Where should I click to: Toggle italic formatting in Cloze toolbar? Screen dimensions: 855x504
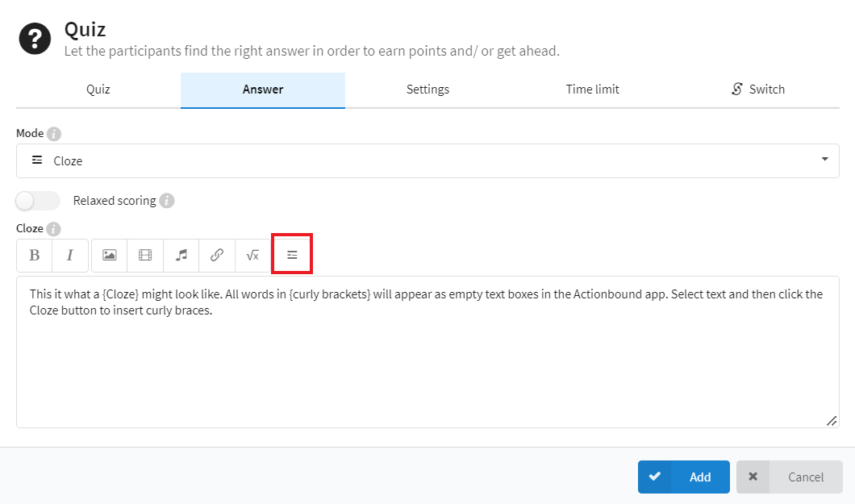tap(70, 255)
